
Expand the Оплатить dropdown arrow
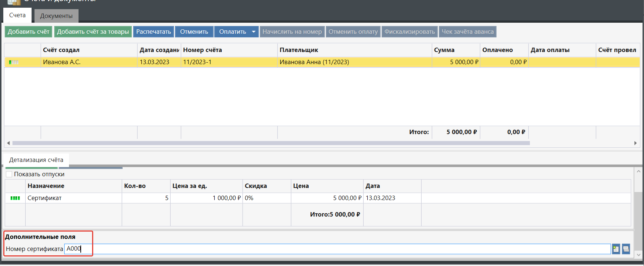[x=253, y=32]
